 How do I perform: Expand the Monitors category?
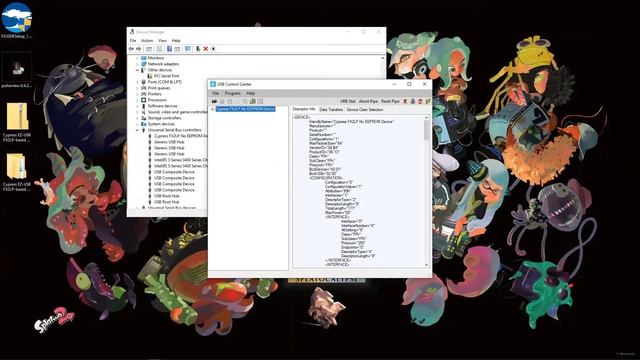[137, 58]
